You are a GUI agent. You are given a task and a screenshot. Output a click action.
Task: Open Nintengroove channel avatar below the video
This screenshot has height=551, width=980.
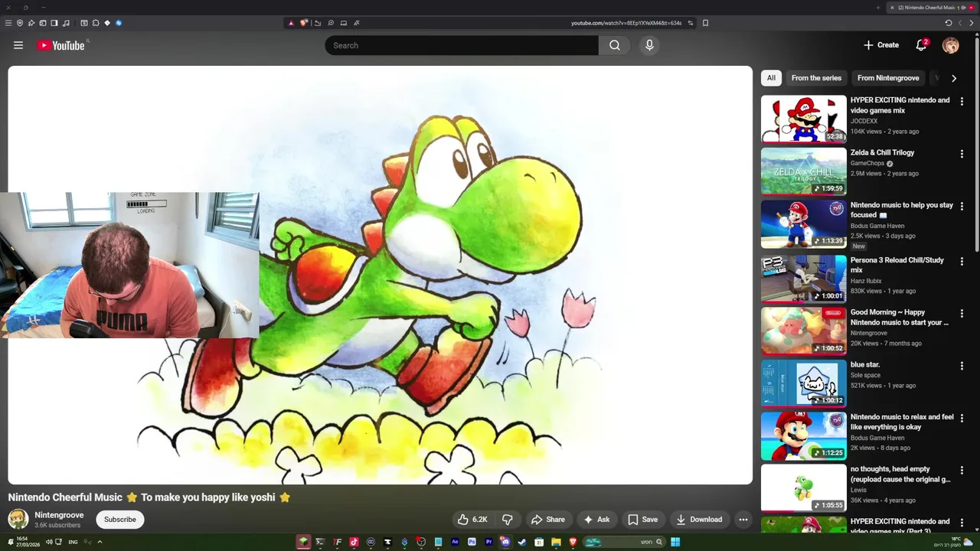point(18,519)
